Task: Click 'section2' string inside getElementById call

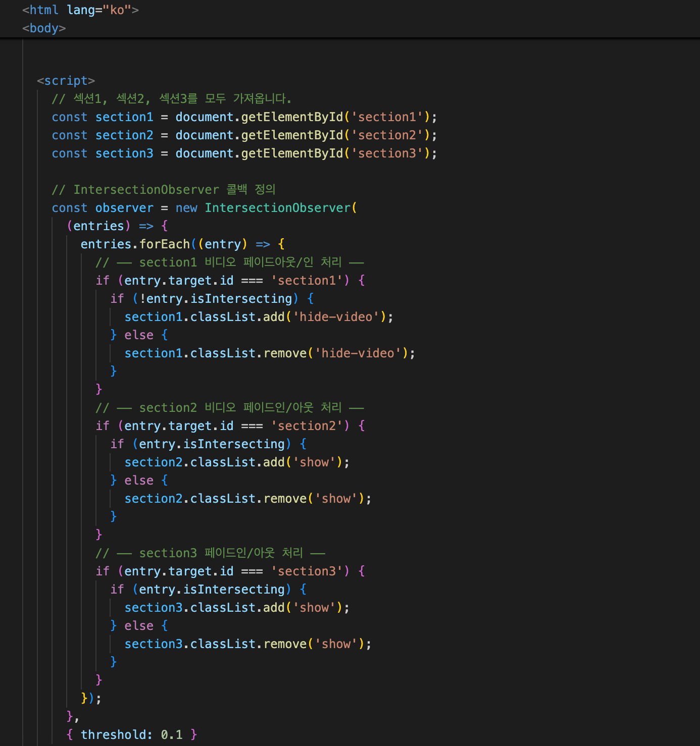Action: [x=387, y=135]
